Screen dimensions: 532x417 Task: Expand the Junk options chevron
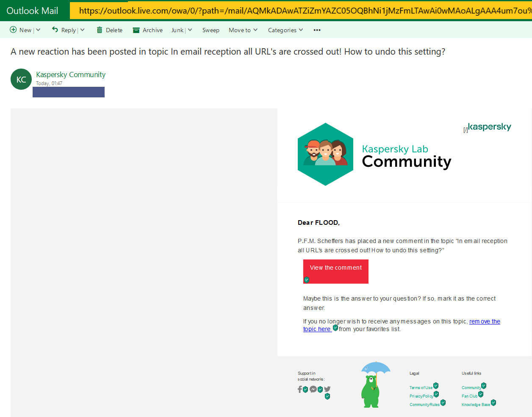pos(190,30)
